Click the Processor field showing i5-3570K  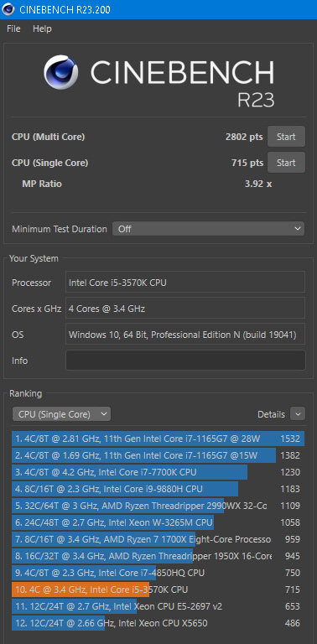[185, 282]
